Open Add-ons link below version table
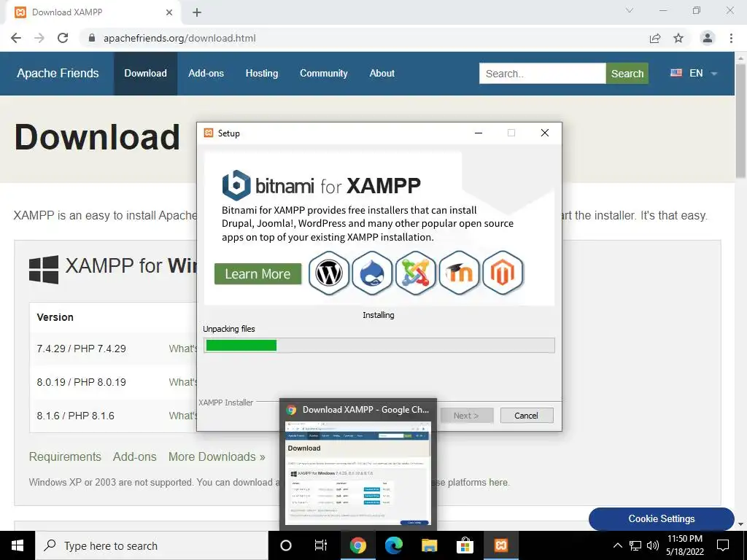Screen dimensions: 747x560 (x=135, y=456)
